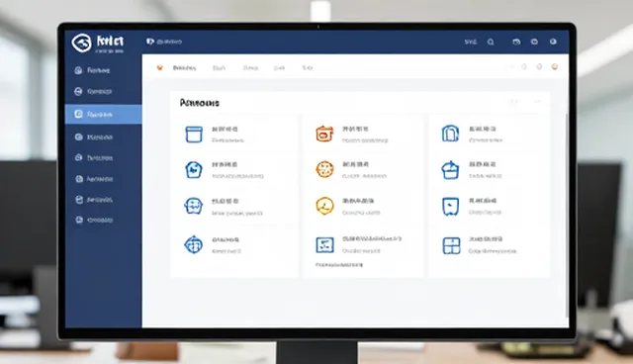
Task: Open the blue archive box icon card
Action: click(194, 135)
